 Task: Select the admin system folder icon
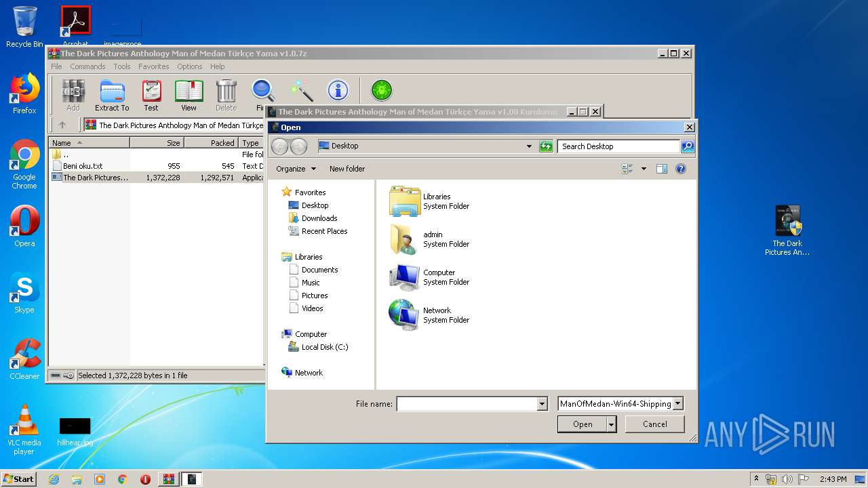(405, 239)
